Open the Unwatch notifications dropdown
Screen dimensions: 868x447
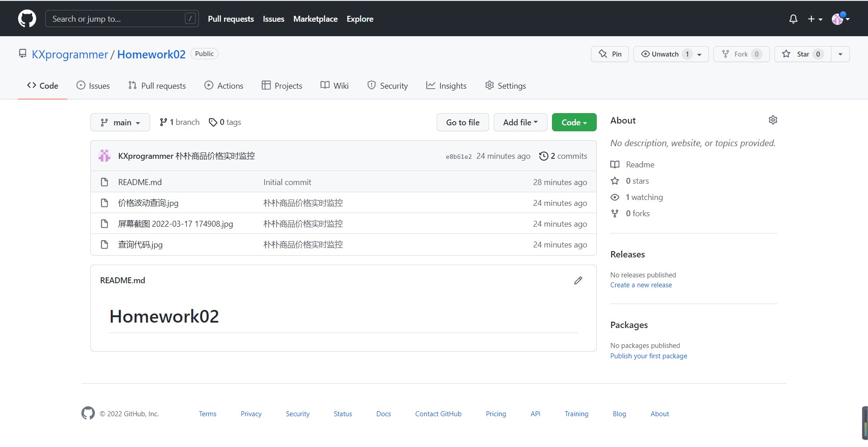click(671, 54)
